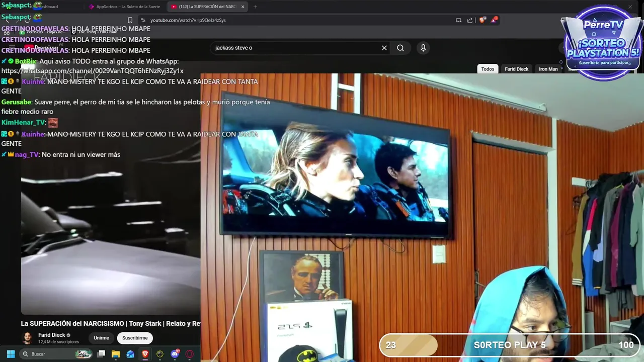Select the active YouTube video tab
This screenshot has width=644, height=362.
(206, 7)
